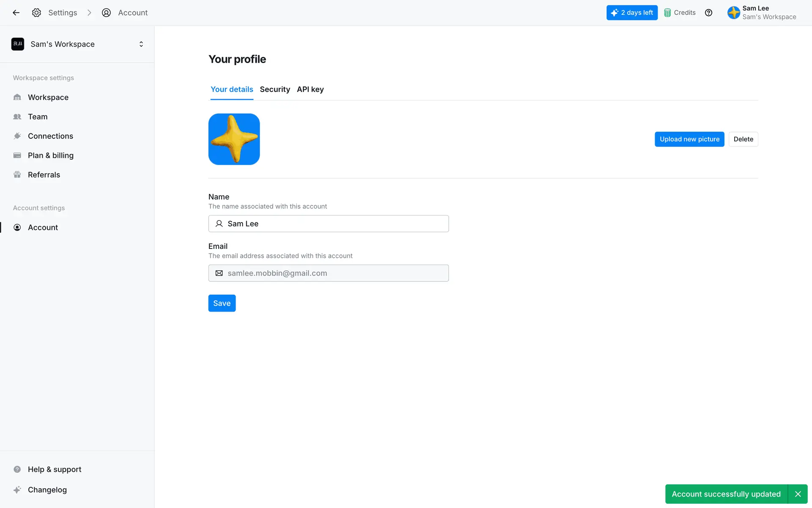The width and height of the screenshot is (812, 508).
Task: Open Sam Lee user menu at top right
Action: (762, 13)
